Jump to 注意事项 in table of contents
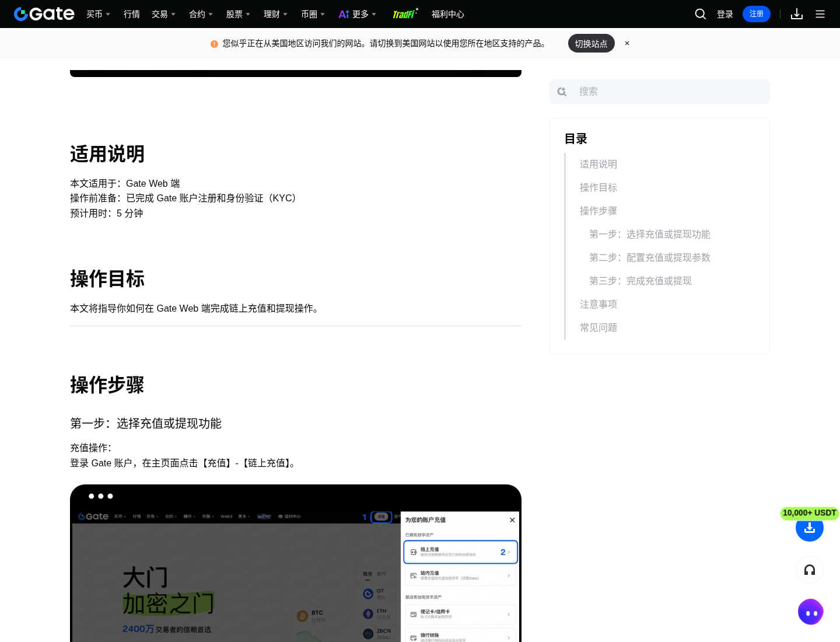The width and height of the screenshot is (840, 642). pyautogui.click(x=598, y=305)
